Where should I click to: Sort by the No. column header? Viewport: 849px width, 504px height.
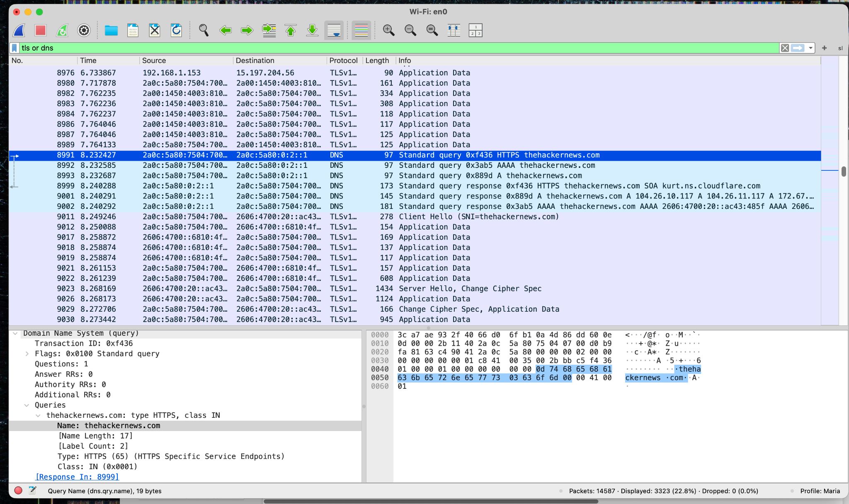(43, 61)
